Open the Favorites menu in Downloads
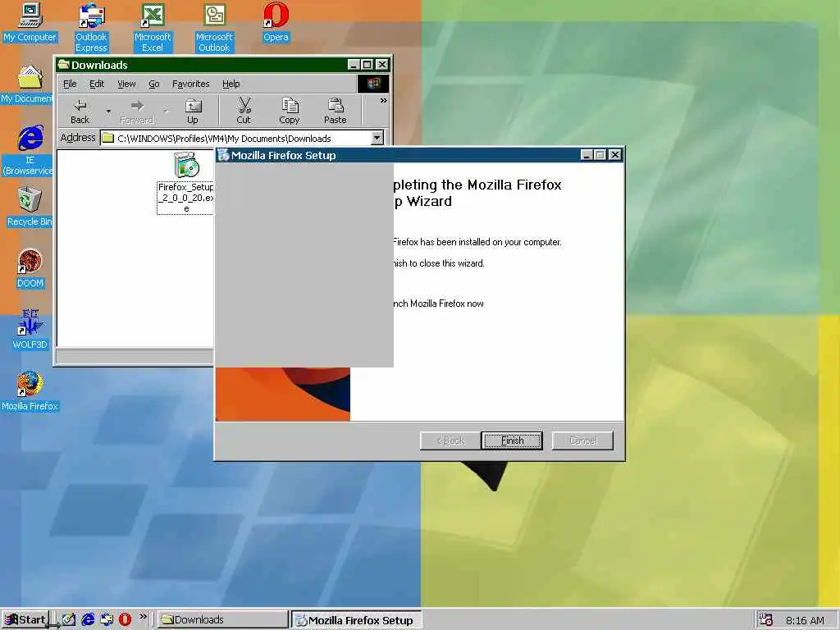 190,84
